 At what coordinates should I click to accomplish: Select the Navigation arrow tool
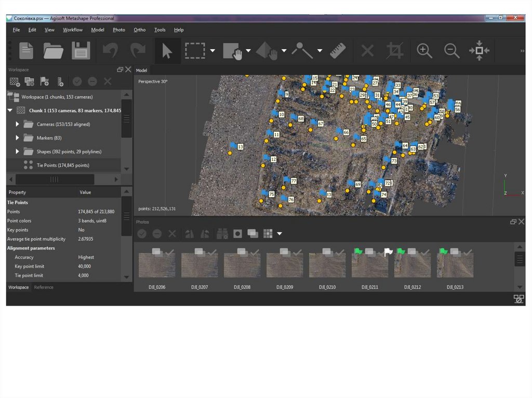167,51
